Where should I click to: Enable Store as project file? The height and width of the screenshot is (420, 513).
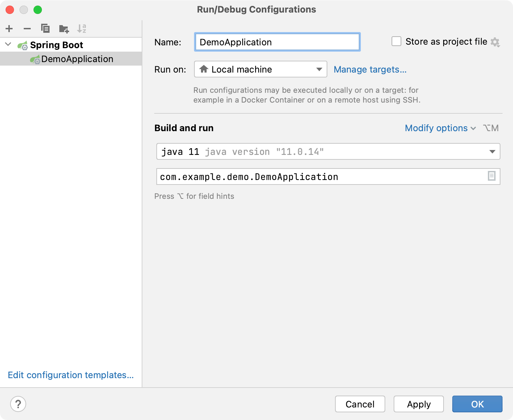[x=396, y=41]
